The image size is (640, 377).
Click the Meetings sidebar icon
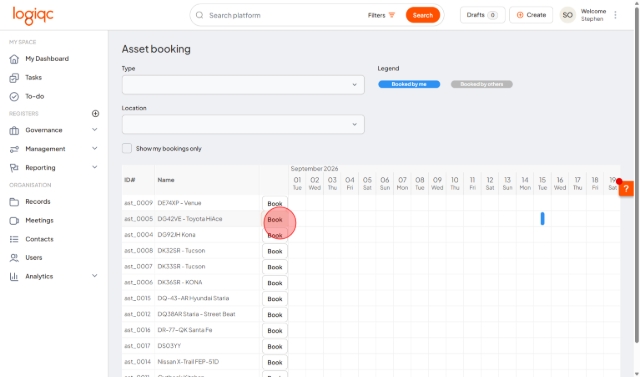pos(14,220)
